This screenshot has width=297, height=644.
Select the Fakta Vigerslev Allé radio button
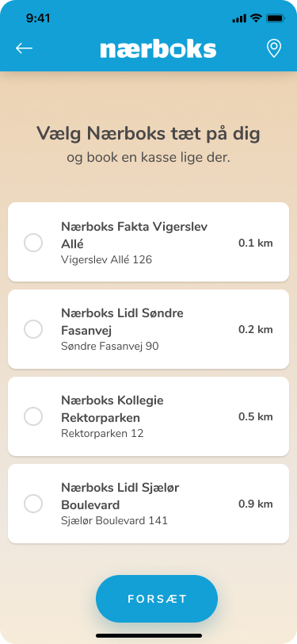(33, 243)
